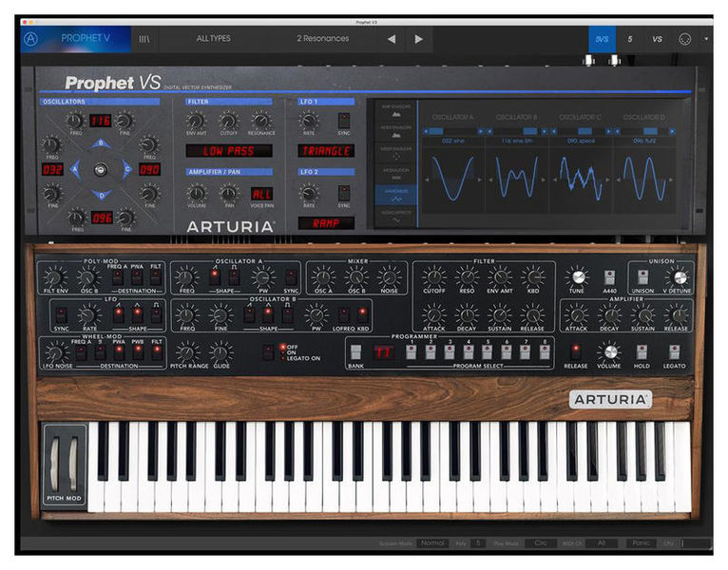Screen dimensions: 728x570
Task: Click the vector joystick center knob
Action: [x=101, y=170]
